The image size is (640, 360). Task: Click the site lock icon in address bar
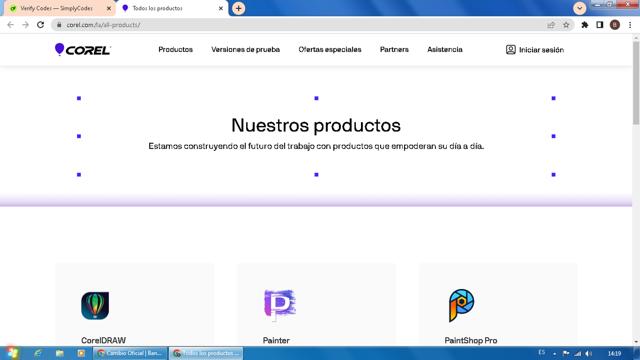point(59,25)
